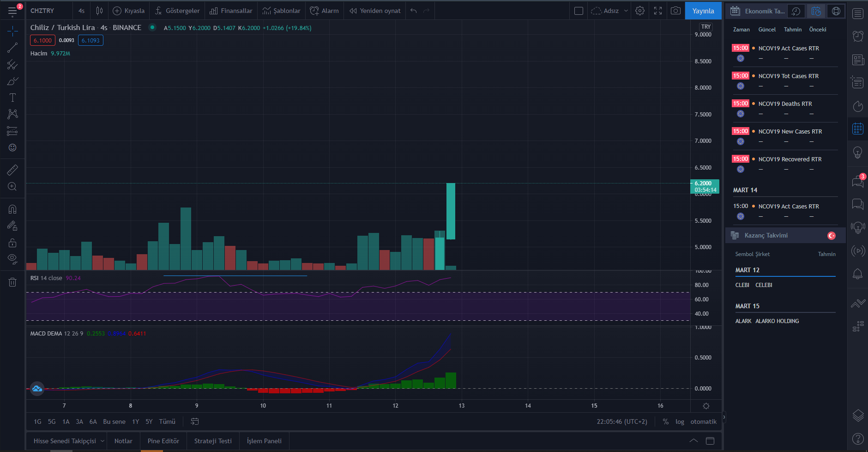Switch to the Pine Editör tab

[163, 441]
